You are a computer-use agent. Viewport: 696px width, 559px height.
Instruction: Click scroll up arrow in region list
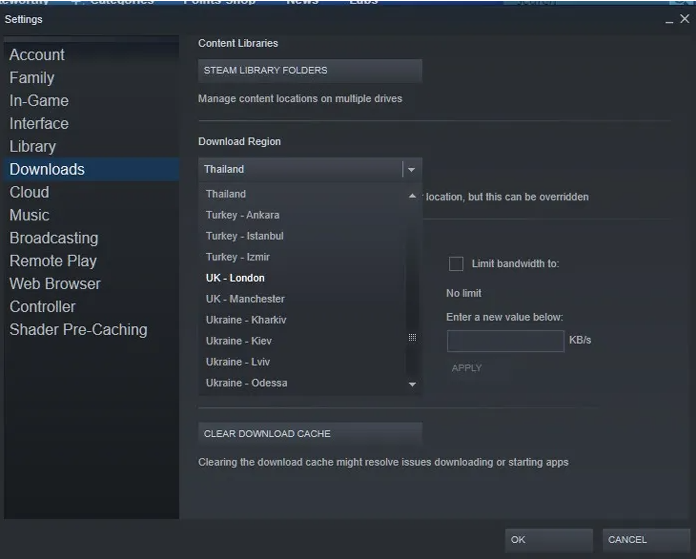pos(412,196)
